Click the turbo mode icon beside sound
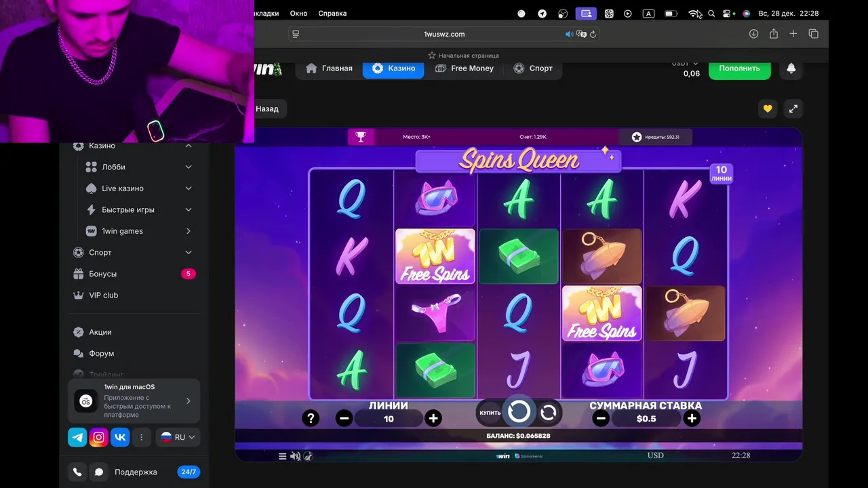 (x=308, y=456)
